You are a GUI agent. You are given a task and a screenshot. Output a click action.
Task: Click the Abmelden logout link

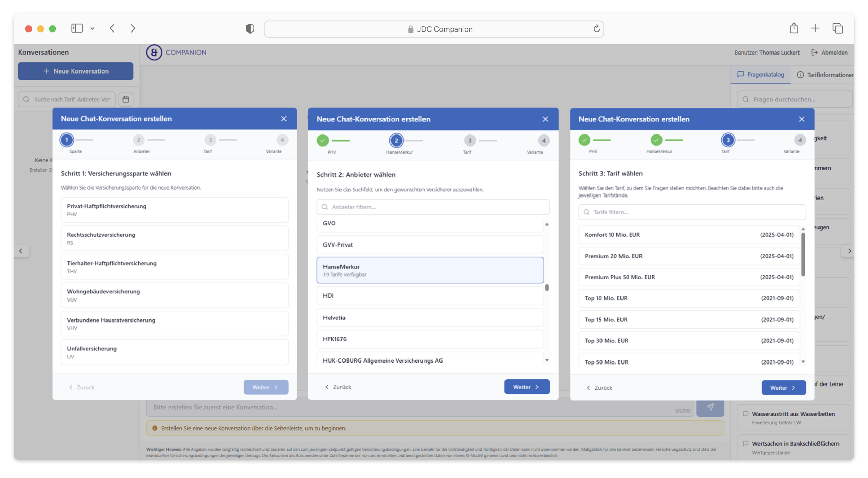pos(829,53)
